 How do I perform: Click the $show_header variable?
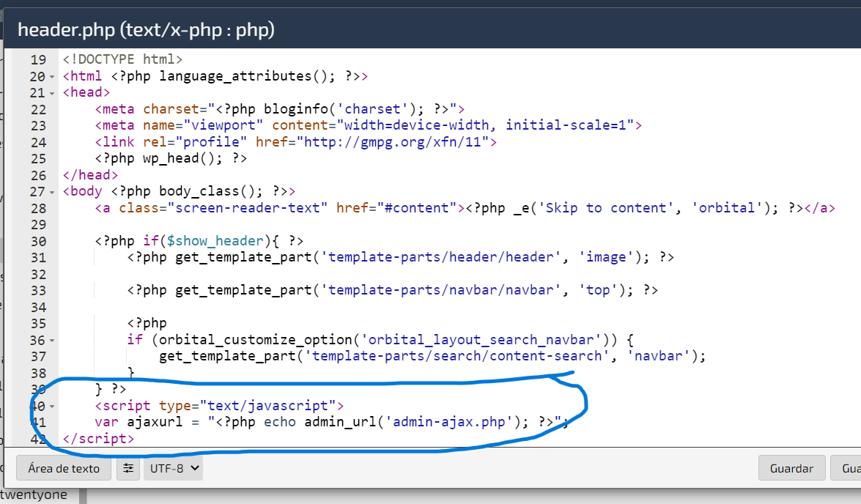click(x=215, y=240)
